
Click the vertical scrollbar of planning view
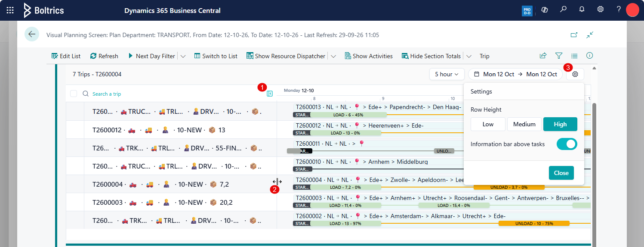(595, 172)
